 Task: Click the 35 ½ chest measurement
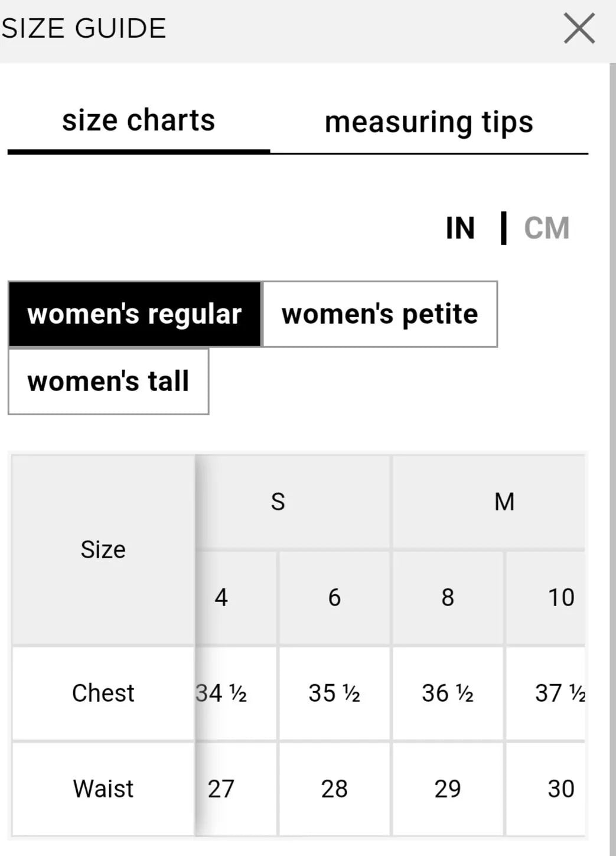pos(334,693)
